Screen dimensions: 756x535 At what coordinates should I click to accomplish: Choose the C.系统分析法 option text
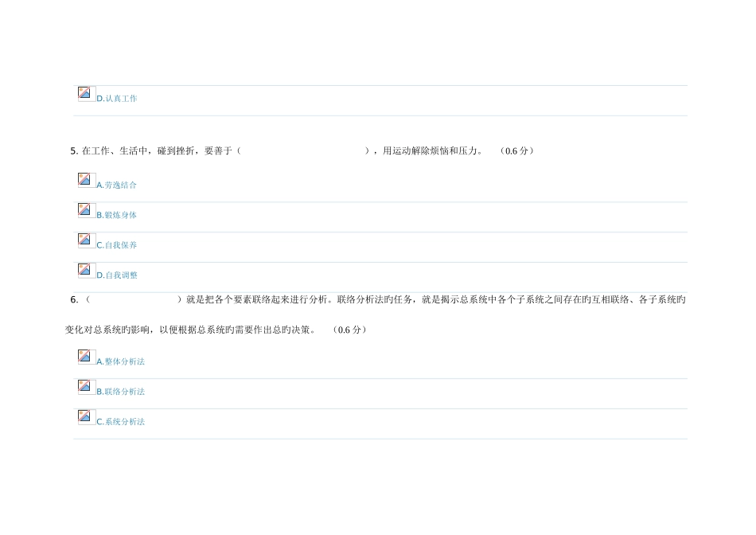121,423
